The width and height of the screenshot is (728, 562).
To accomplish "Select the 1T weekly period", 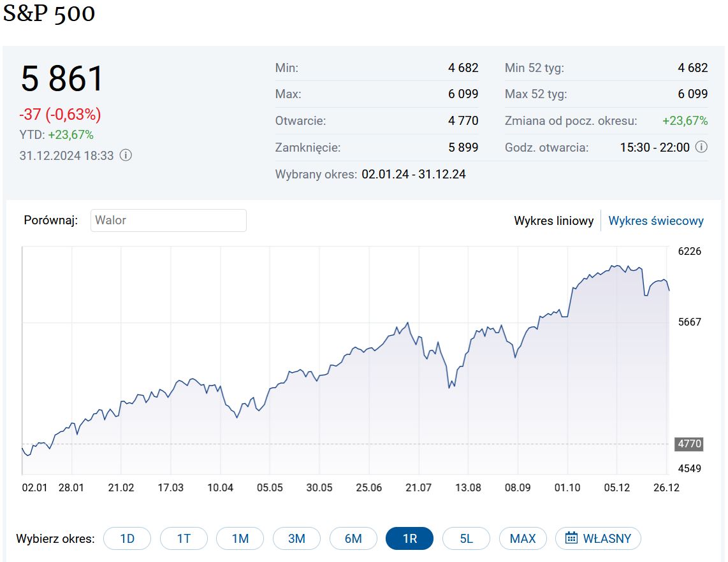I will (184, 538).
